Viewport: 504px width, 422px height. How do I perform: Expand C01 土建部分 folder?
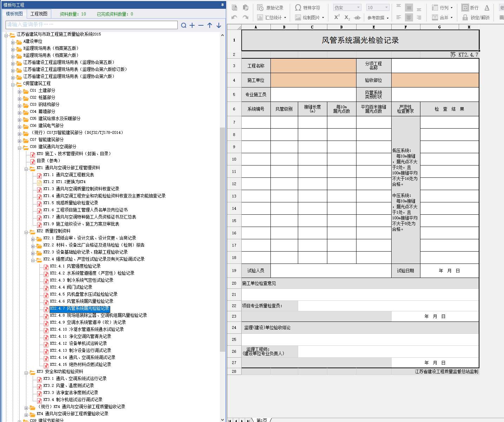click(x=20, y=91)
